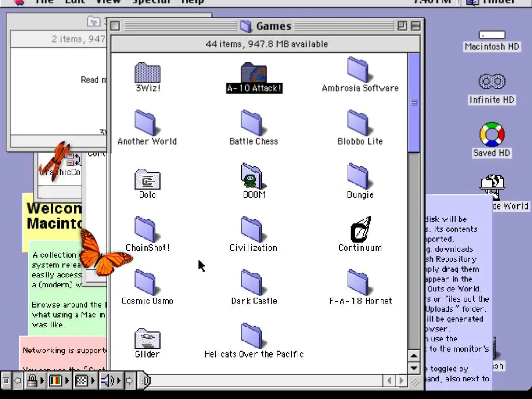
Task: Collapse the control strip using its end tab
Action: tap(144, 380)
